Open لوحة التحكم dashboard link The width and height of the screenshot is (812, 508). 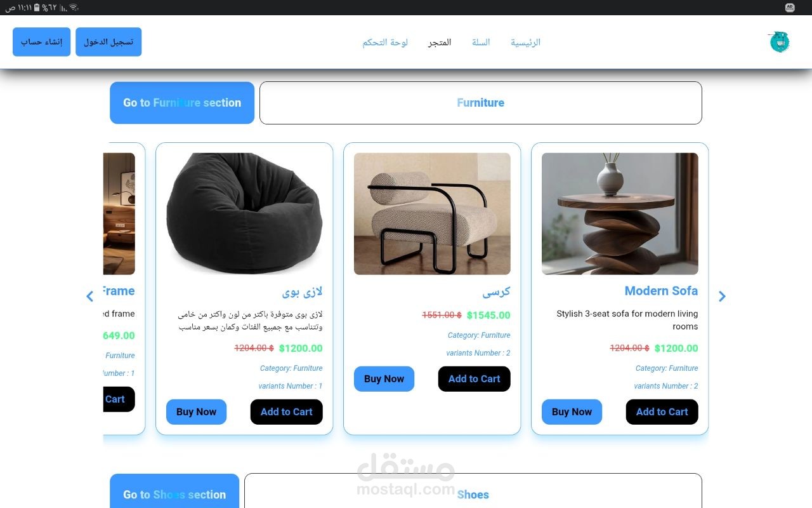(x=385, y=43)
